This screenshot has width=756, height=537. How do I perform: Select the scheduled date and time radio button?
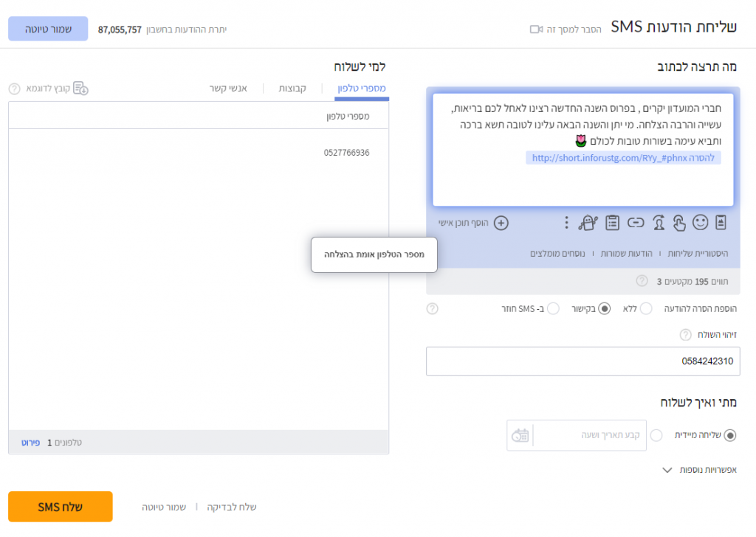[656, 435]
